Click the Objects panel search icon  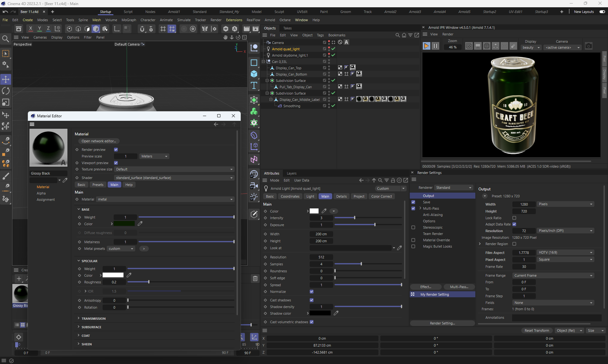click(x=397, y=35)
